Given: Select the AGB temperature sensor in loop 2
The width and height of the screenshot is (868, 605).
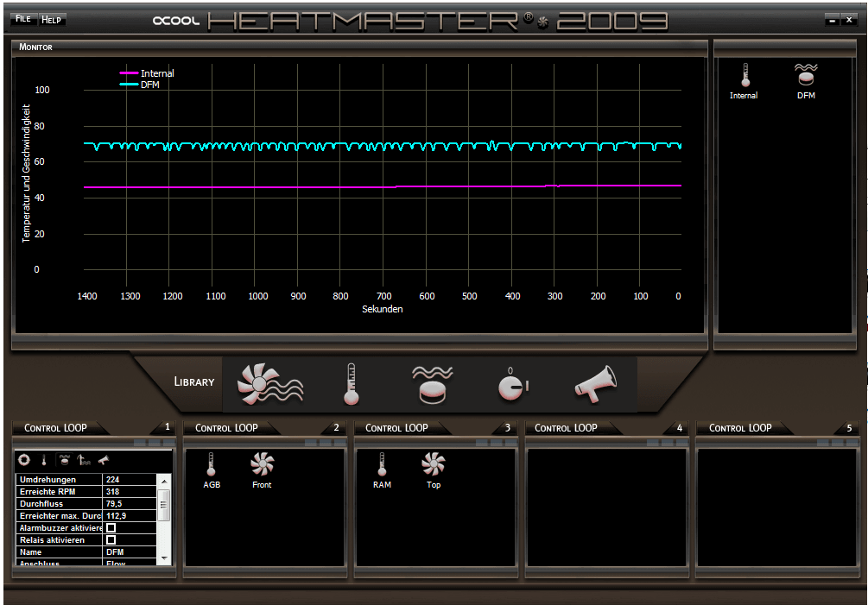Looking at the screenshot, I should click(x=212, y=470).
